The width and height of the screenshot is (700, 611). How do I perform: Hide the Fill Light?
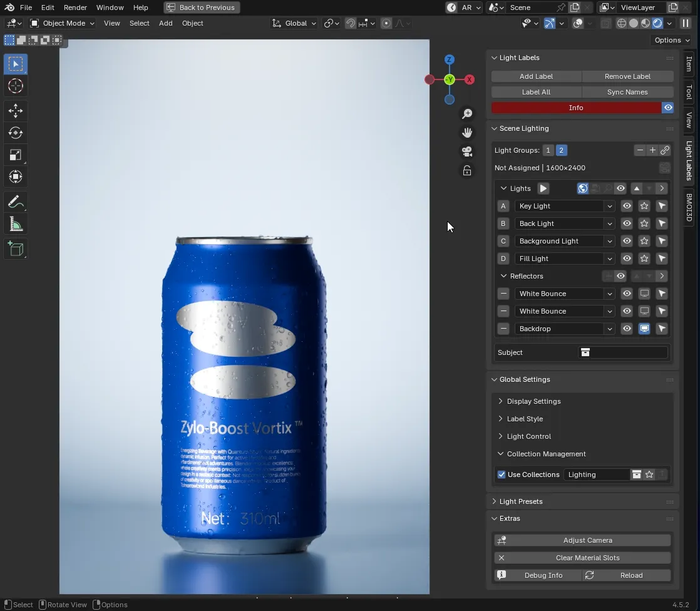coord(627,259)
